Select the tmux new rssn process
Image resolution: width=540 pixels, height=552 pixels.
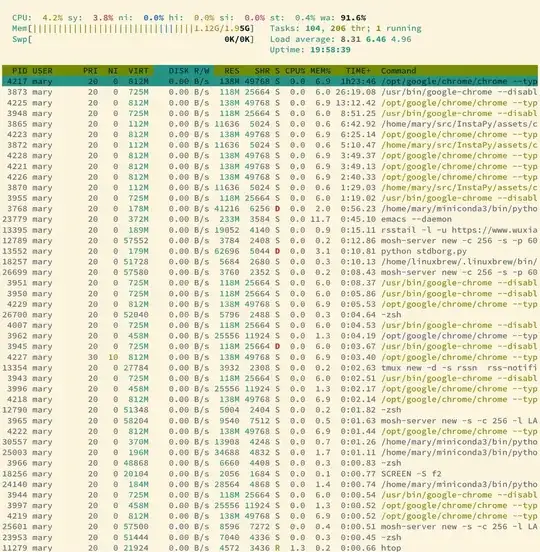[x=270, y=368]
